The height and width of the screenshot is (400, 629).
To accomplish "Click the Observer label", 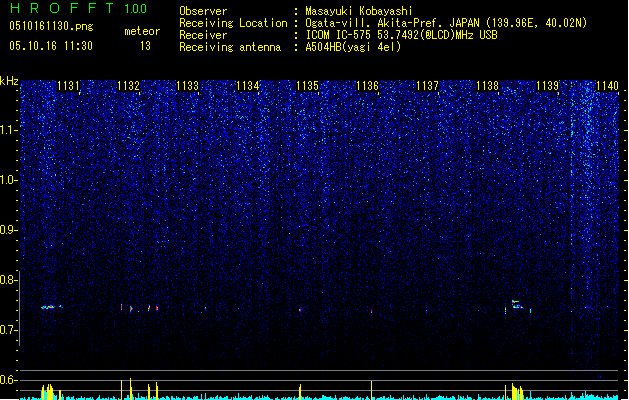I will pos(203,11).
